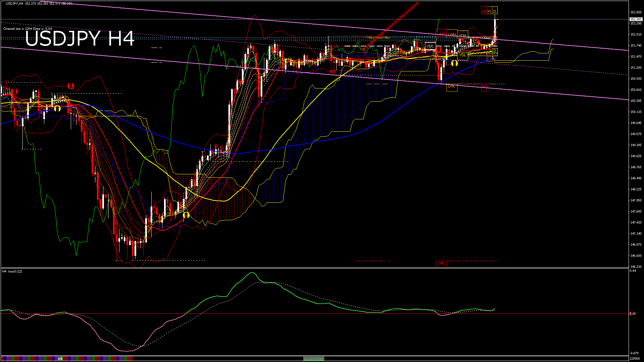Click the red LML label near bottom
The width and height of the screenshot is (644, 362).
[441, 263]
